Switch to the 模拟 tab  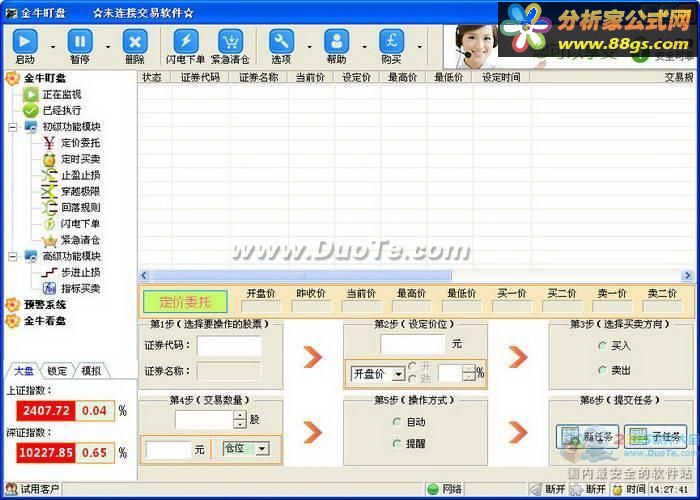[x=91, y=371]
